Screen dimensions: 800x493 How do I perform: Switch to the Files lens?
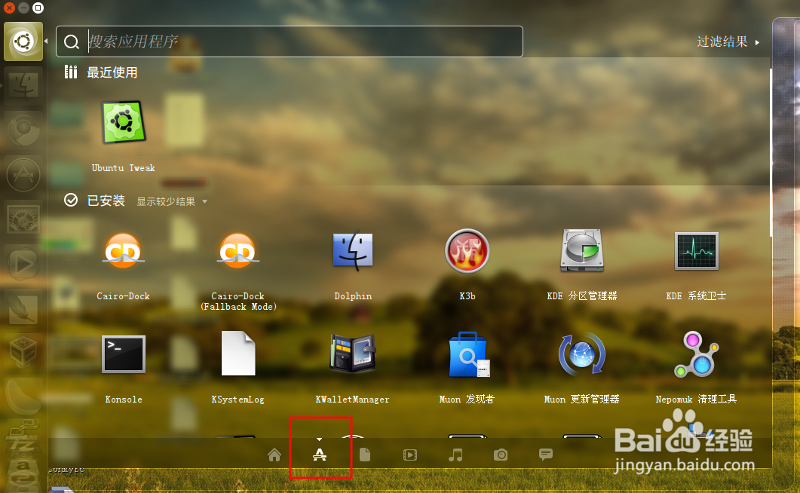point(365,455)
